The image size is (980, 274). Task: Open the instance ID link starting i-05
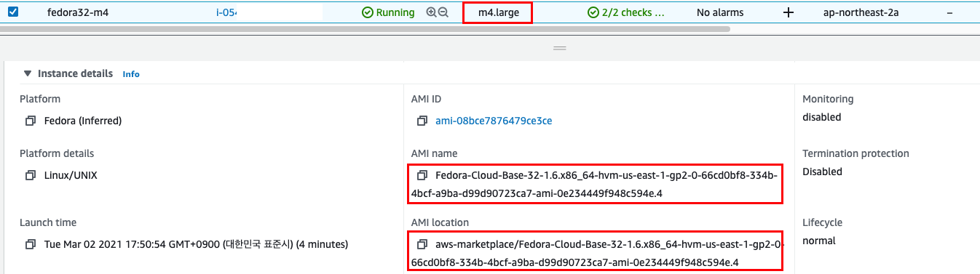[x=227, y=12]
